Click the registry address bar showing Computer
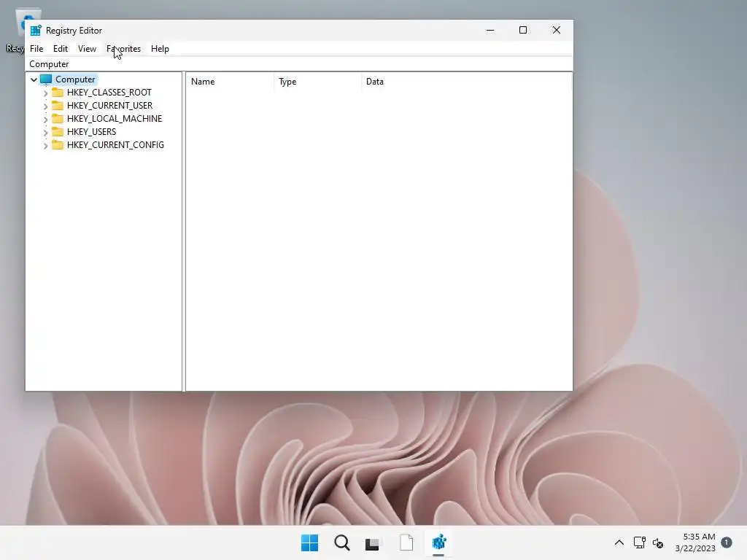 (299, 64)
